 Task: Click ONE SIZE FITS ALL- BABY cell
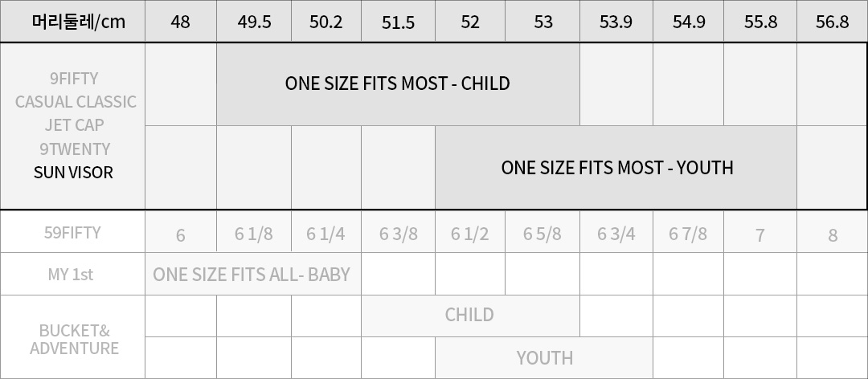click(x=253, y=274)
